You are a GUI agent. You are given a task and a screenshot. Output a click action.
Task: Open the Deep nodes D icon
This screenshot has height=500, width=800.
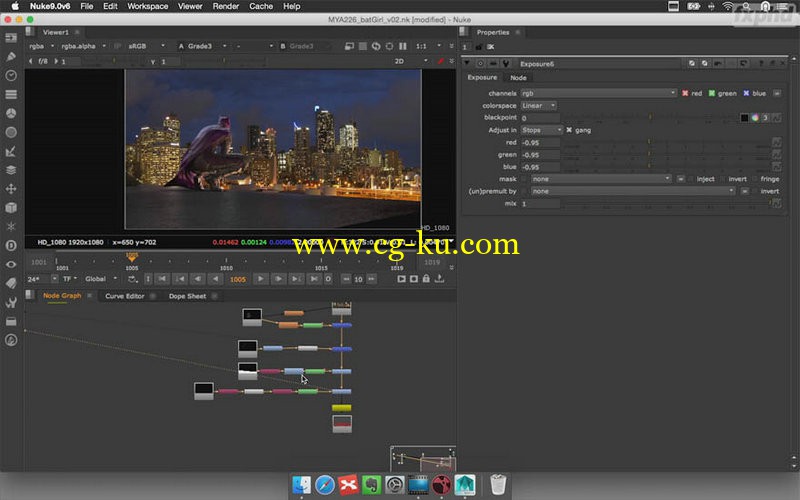11,245
